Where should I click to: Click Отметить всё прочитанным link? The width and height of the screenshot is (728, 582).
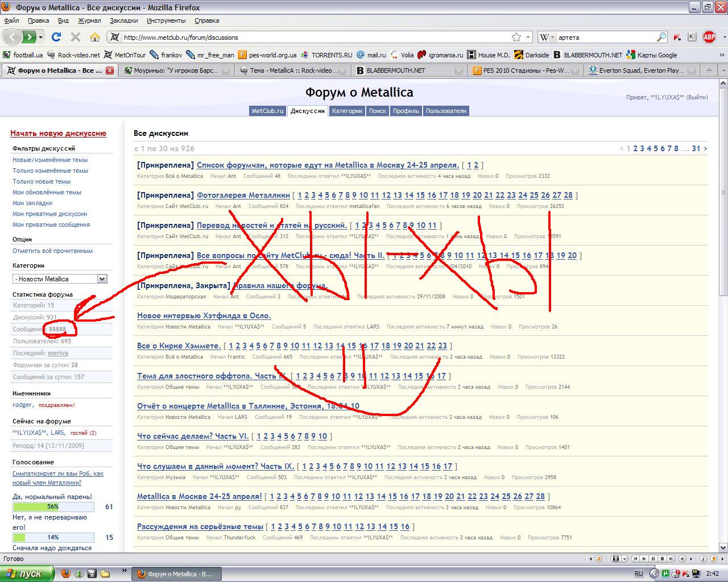point(52,251)
